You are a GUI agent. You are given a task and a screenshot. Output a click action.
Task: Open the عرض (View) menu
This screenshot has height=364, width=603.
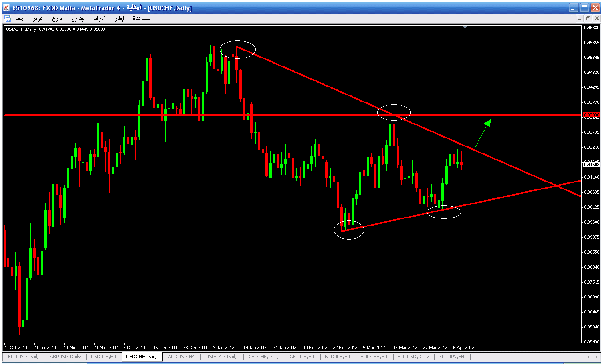coord(37,18)
